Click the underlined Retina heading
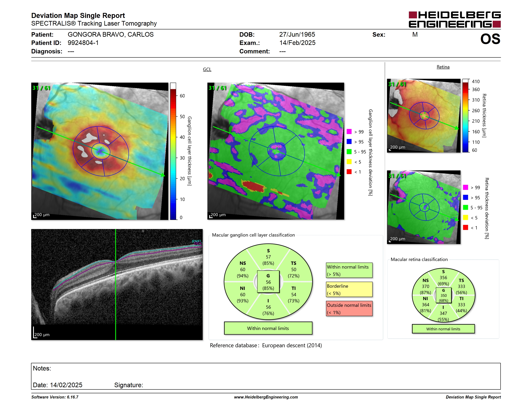 (x=443, y=67)
